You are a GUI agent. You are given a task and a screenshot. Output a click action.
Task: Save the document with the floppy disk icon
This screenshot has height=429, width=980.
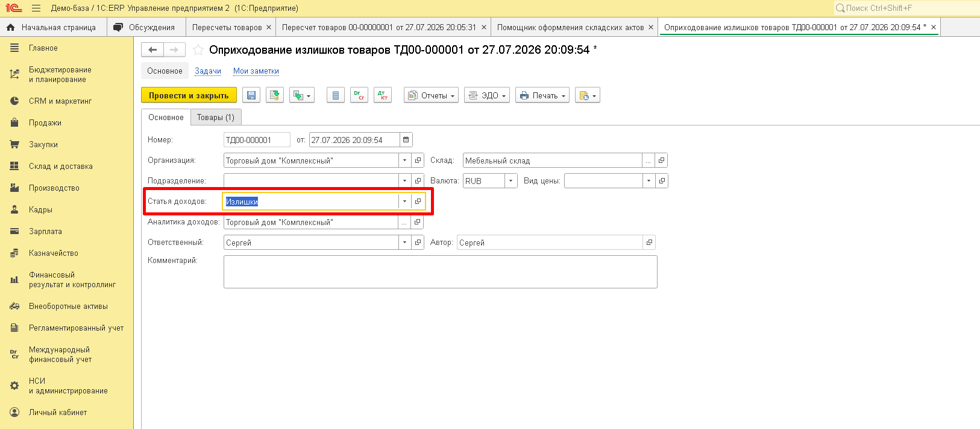coord(251,95)
